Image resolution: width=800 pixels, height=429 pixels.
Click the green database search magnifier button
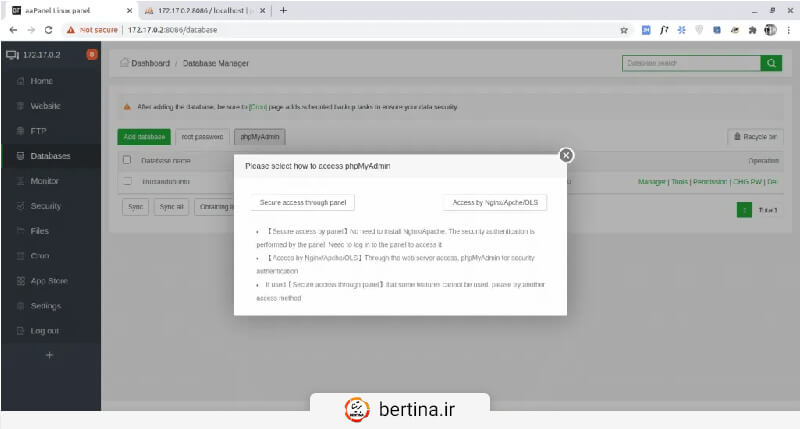pyautogui.click(x=771, y=63)
